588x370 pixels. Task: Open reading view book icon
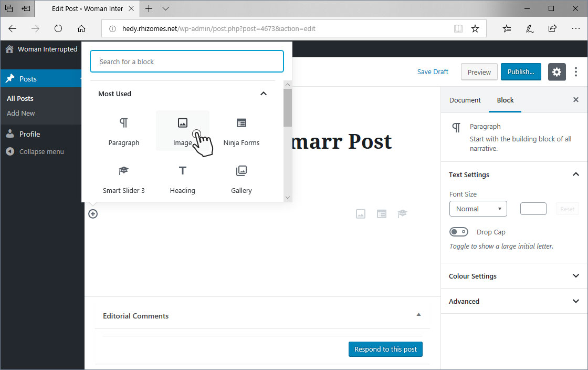(x=458, y=28)
